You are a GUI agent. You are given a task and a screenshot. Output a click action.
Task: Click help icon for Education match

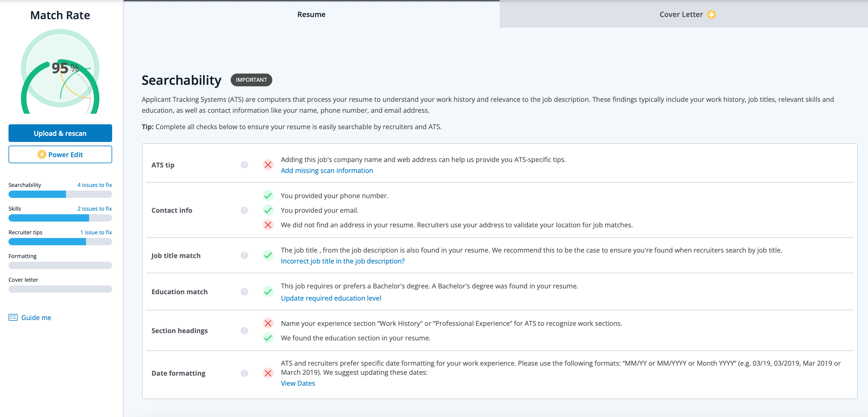(244, 291)
